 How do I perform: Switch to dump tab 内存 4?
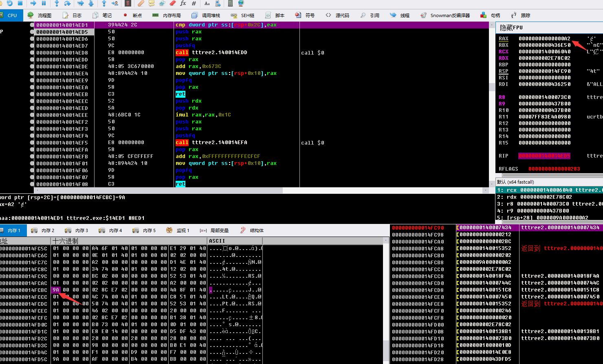pyautogui.click(x=111, y=230)
